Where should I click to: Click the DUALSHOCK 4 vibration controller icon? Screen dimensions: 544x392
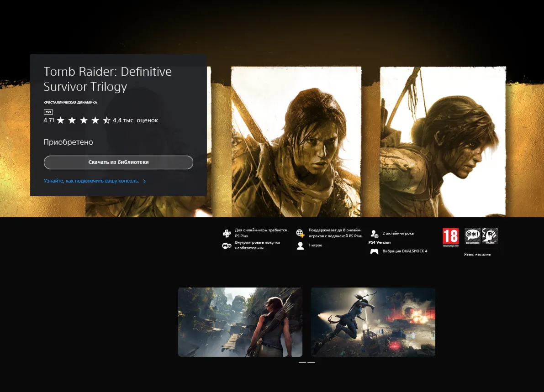click(x=374, y=251)
